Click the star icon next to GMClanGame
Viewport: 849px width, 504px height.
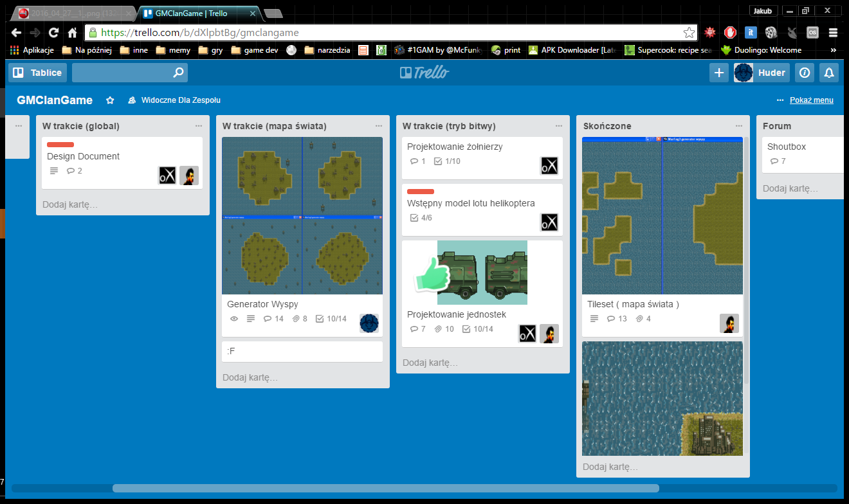click(x=110, y=100)
